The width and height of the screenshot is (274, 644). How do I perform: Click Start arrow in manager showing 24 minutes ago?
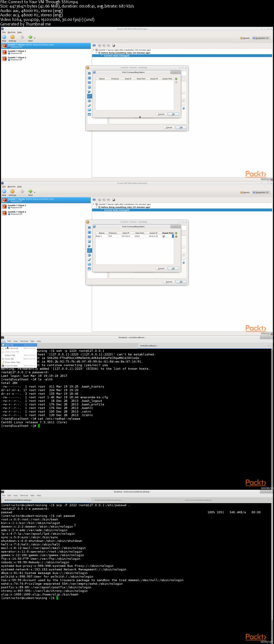[30, 38]
